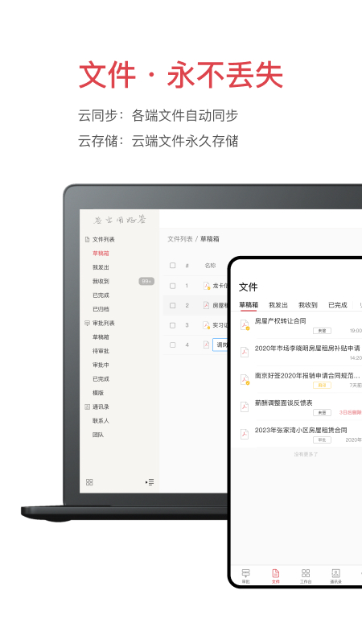
Task: Click the red 3日后删除 notice on phone
Action: point(350,412)
